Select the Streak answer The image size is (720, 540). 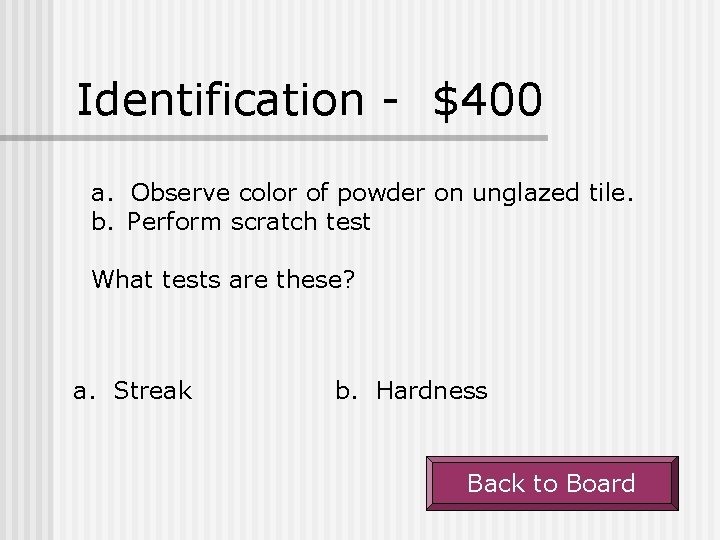tap(153, 391)
